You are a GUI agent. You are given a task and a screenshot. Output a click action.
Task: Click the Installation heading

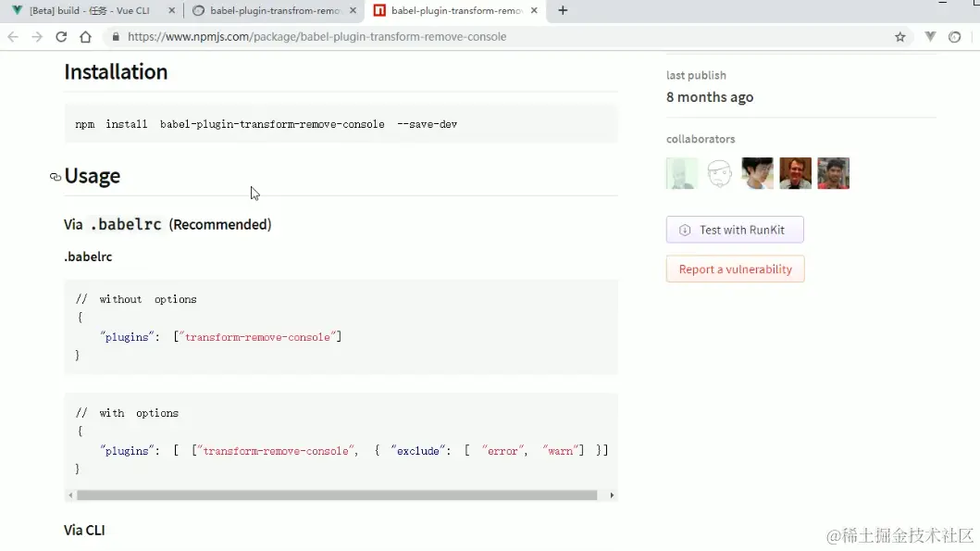click(116, 72)
